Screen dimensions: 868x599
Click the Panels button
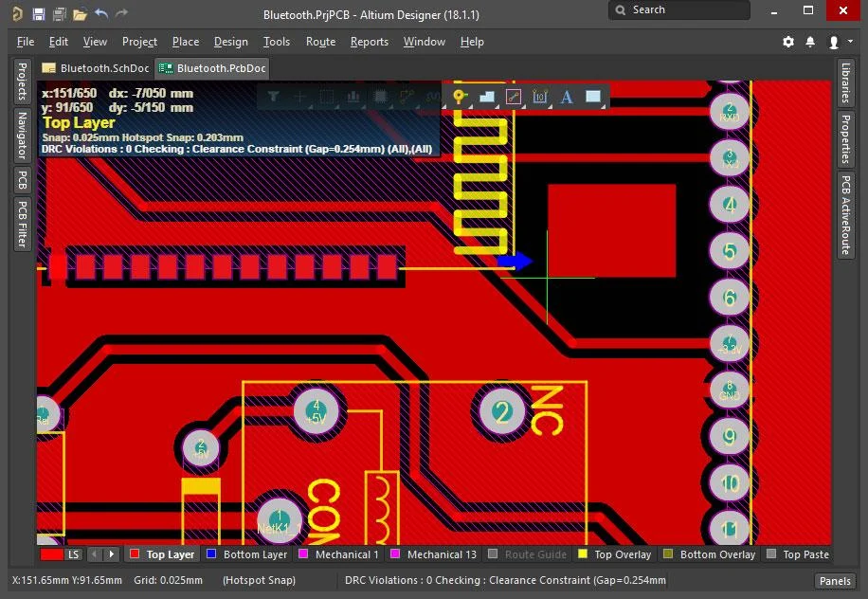[x=835, y=581]
